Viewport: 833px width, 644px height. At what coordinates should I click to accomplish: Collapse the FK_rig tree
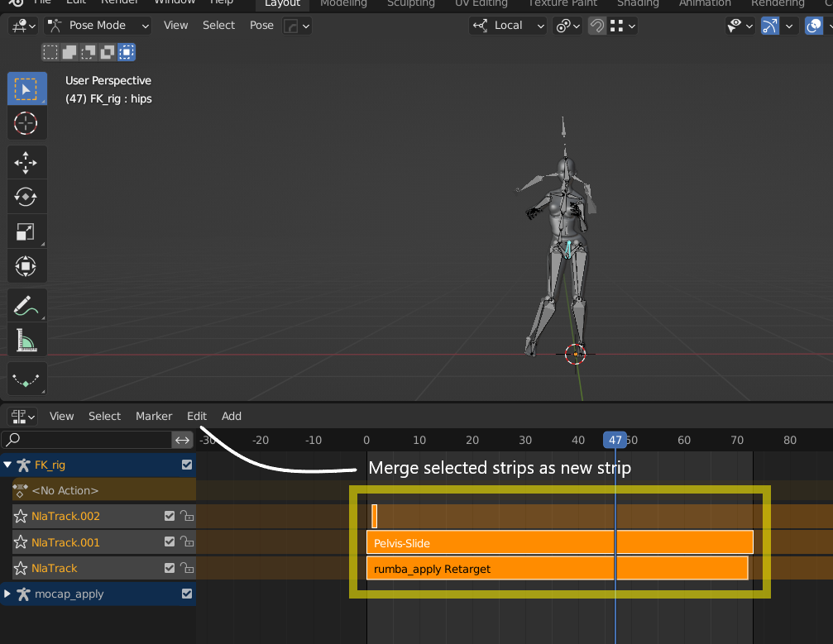(x=7, y=465)
